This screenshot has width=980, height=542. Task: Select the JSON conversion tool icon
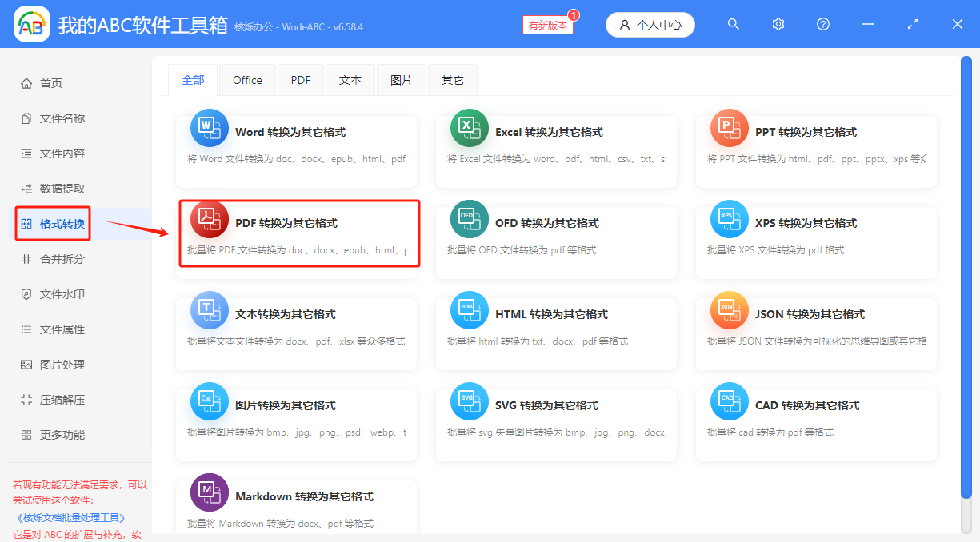click(729, 310)
